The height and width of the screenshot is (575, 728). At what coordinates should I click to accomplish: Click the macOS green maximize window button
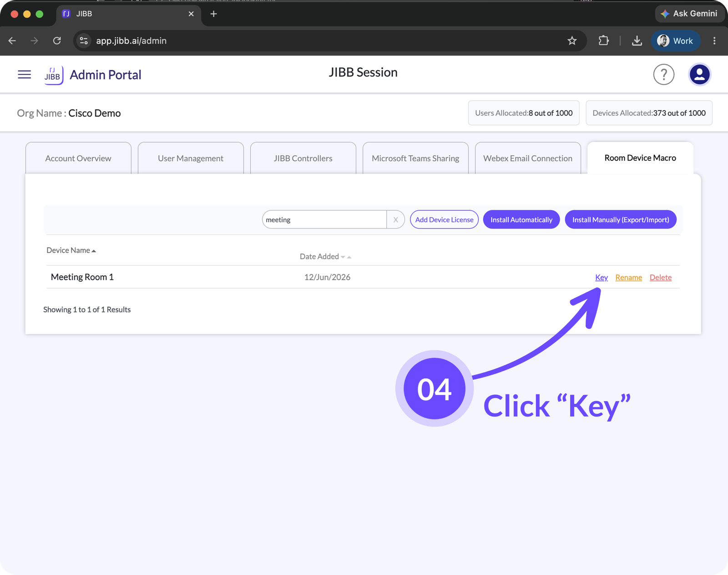[x=40, y=14]
